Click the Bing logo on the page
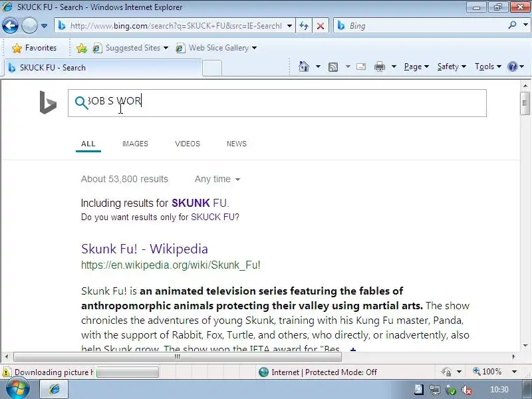The height and width of the screenshot is (399, 532). pyautogui.click(x=48, y=102)
